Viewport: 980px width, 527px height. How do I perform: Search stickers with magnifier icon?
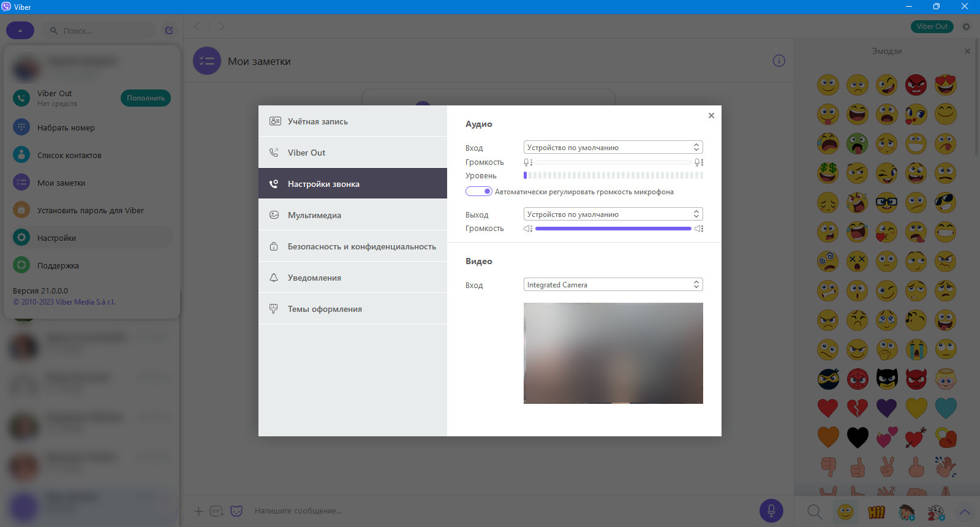coord(815,512)
